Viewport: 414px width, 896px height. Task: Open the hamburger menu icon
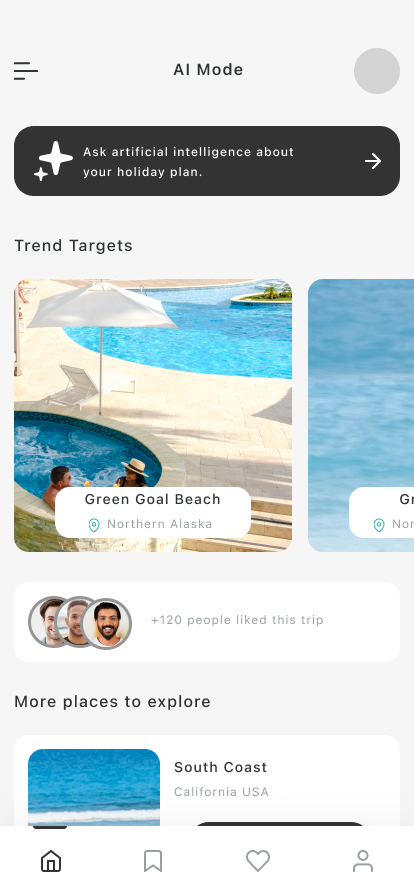[26, 71]
